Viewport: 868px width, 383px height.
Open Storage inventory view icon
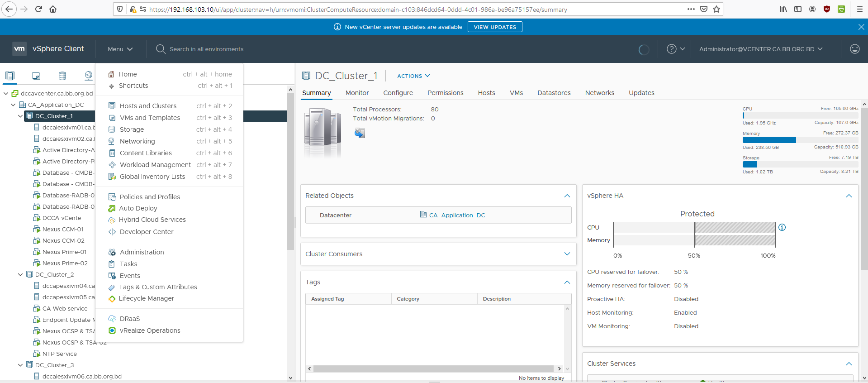62,76
